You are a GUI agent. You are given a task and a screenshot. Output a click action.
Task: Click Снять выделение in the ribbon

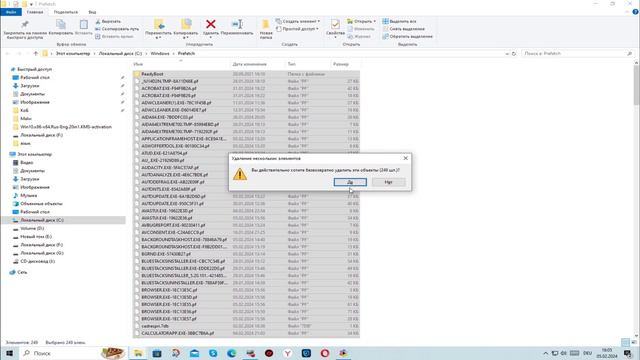click(x=403, y=29)
